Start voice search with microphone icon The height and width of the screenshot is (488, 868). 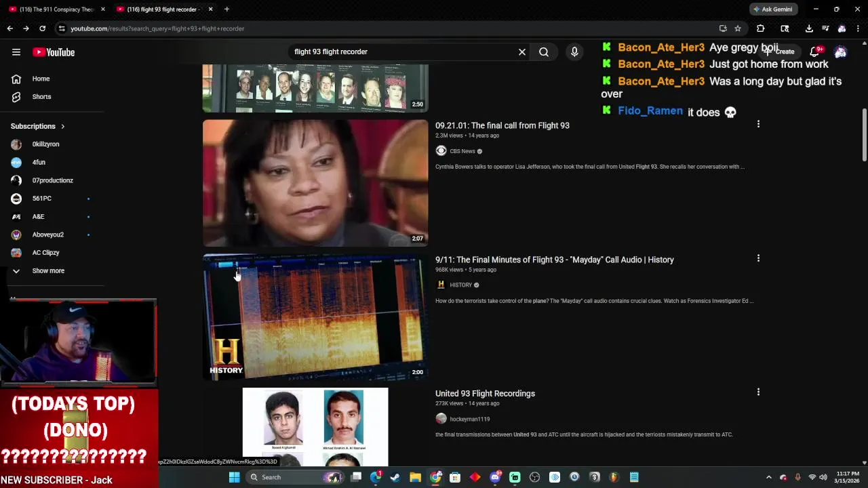point(574,52)
